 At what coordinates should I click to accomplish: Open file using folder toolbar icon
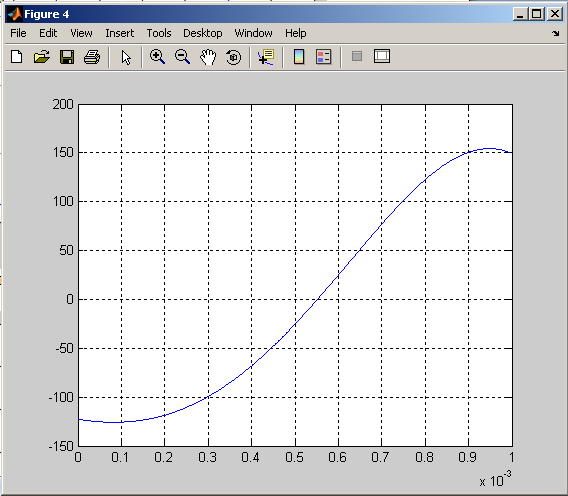coord(42,57)
